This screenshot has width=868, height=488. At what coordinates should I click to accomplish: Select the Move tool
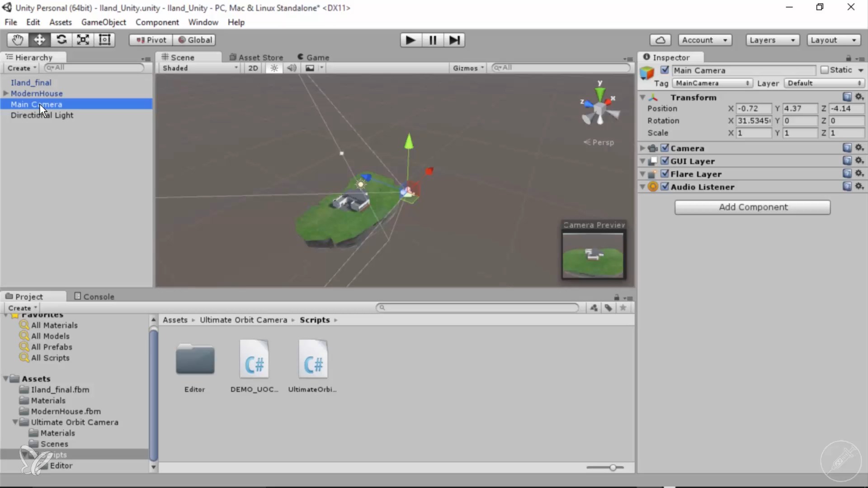click(39, 40)
